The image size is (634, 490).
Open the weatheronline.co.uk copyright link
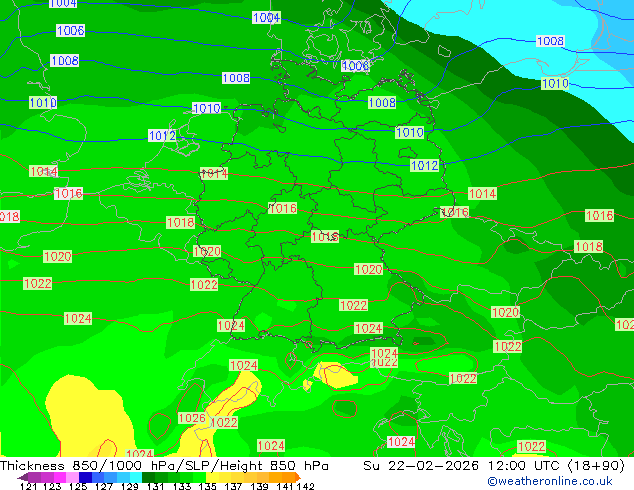coord(550,481)
